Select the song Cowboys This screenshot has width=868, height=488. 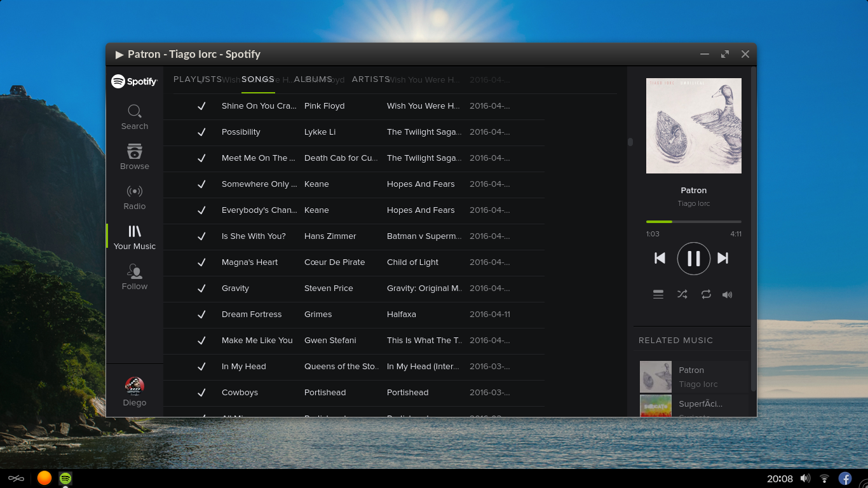(240, 393)
